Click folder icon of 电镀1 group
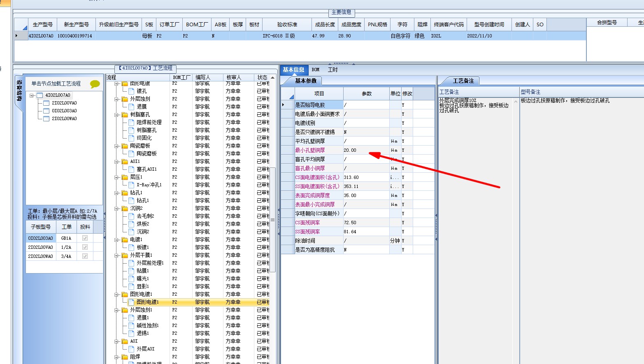 click(125, 240)
